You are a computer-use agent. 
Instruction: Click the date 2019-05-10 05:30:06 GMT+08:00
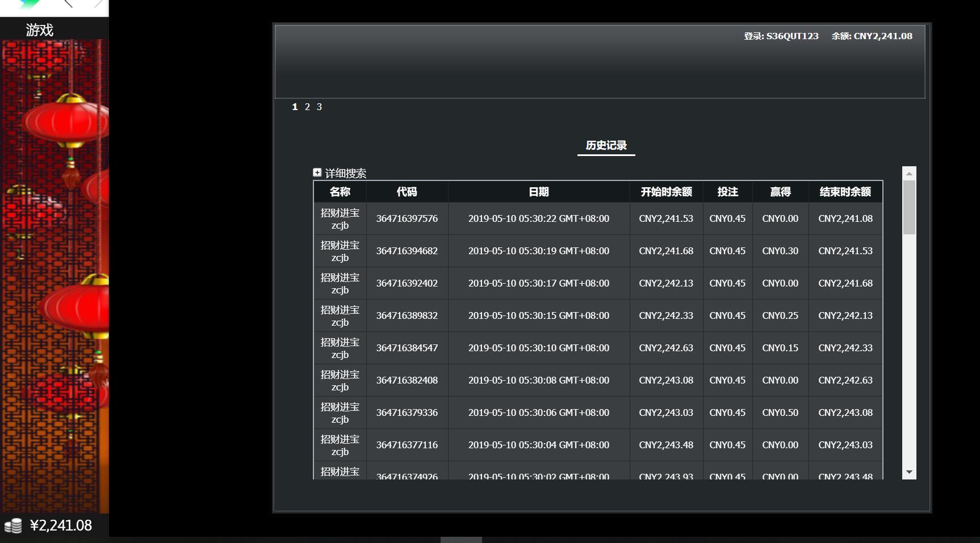click(539, 412)
